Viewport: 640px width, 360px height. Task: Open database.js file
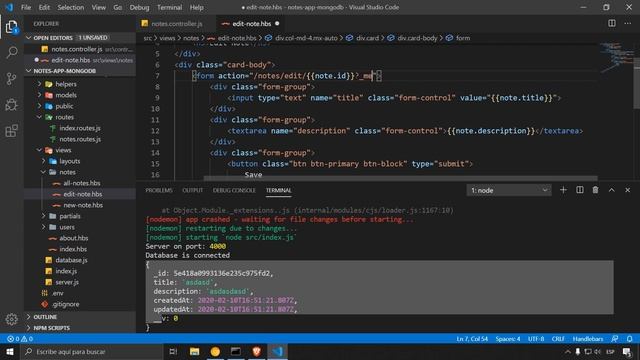coord(71,260)
